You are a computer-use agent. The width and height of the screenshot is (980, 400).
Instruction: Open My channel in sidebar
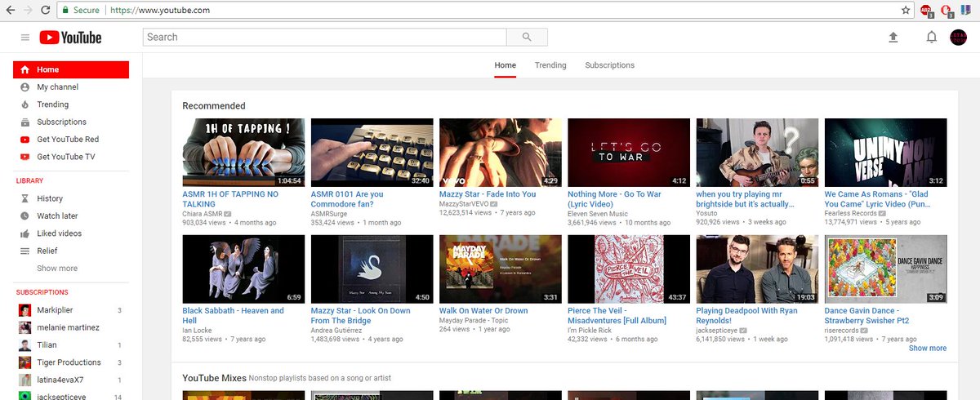coord(71,87)
